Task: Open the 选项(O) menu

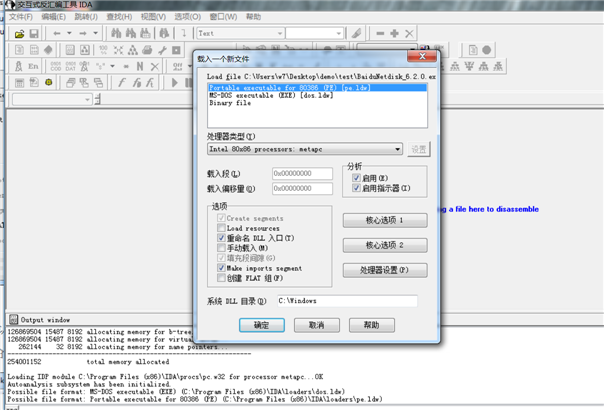Action: pos(188,17)
